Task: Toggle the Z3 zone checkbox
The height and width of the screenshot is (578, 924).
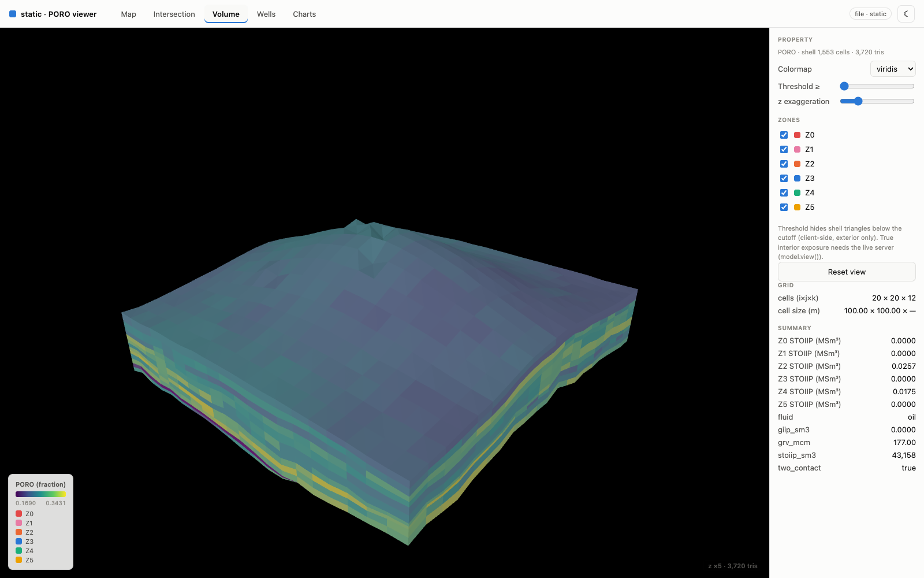Action: 784,178
